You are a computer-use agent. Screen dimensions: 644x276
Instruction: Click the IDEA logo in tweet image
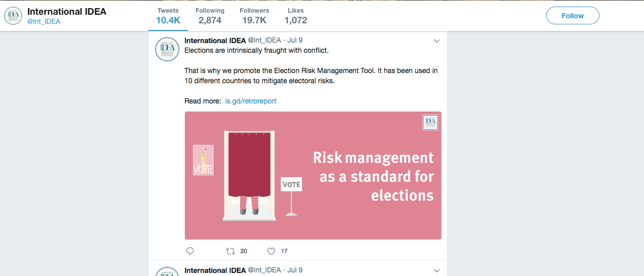click(430, 122)
